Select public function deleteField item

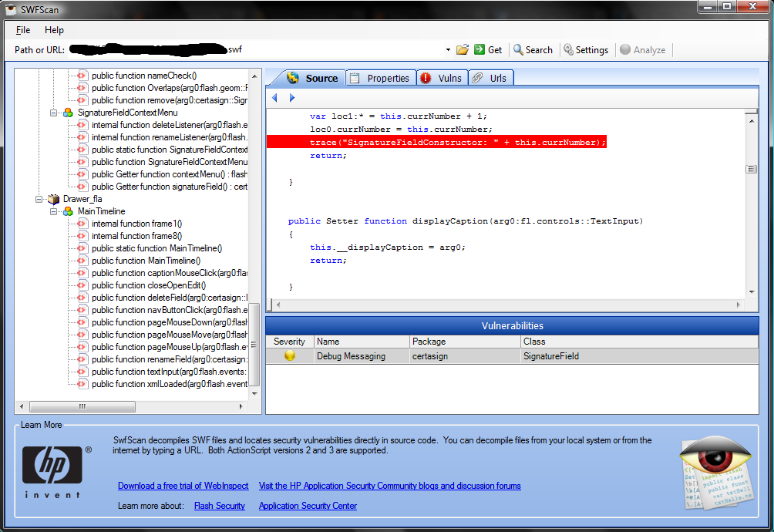[170, 298]
